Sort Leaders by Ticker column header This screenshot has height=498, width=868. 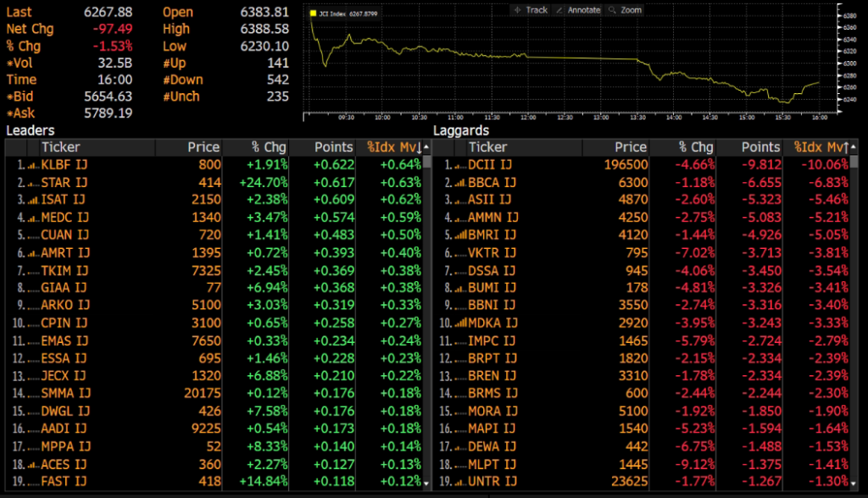point(61,147)
